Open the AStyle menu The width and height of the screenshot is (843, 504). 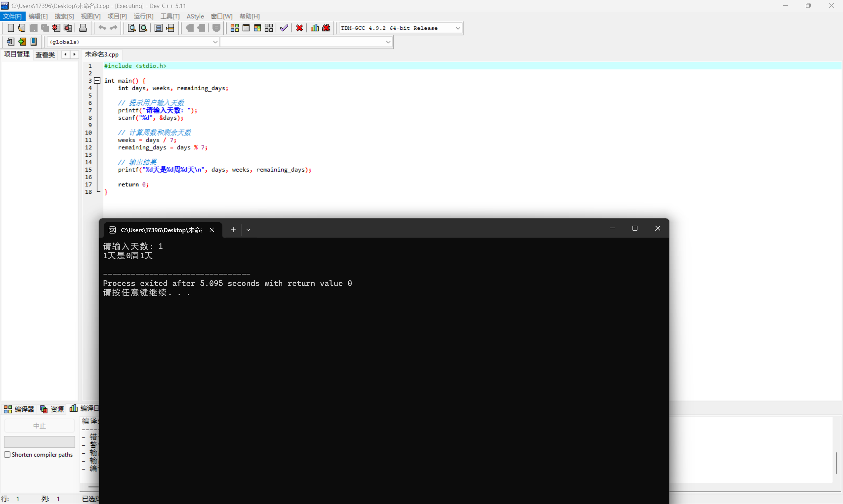[195, 16]
